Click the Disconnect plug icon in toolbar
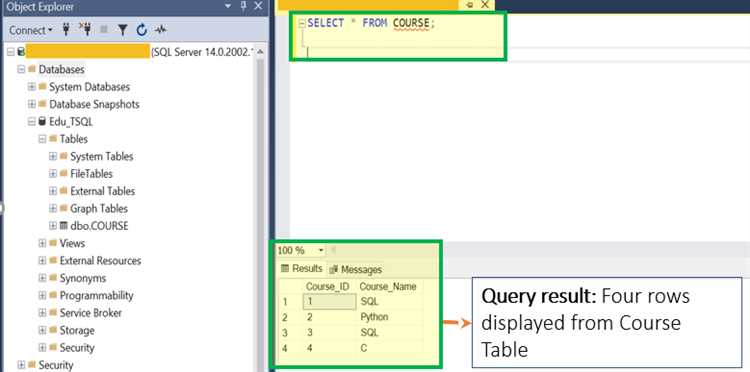 click(x=85, y=30)
